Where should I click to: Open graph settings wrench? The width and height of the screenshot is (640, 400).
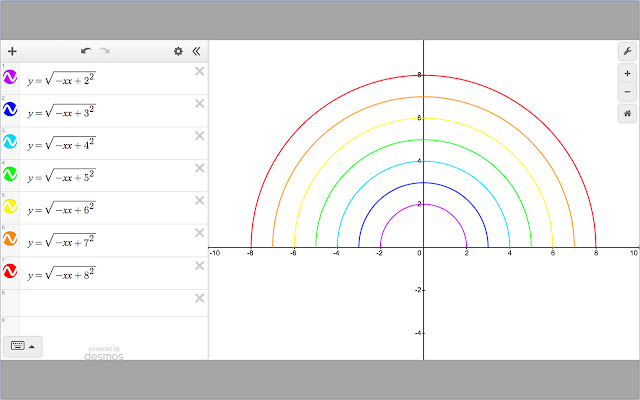(627, 51)
